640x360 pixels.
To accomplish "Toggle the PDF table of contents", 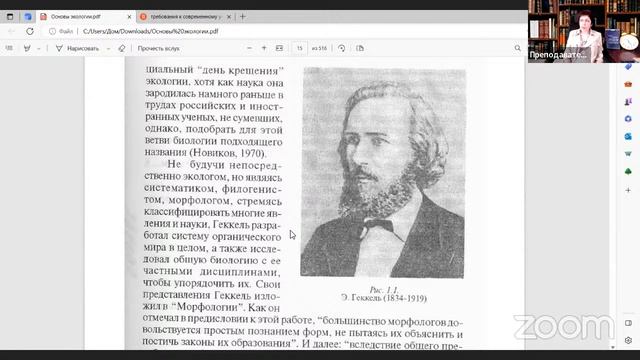I will 9,48.
